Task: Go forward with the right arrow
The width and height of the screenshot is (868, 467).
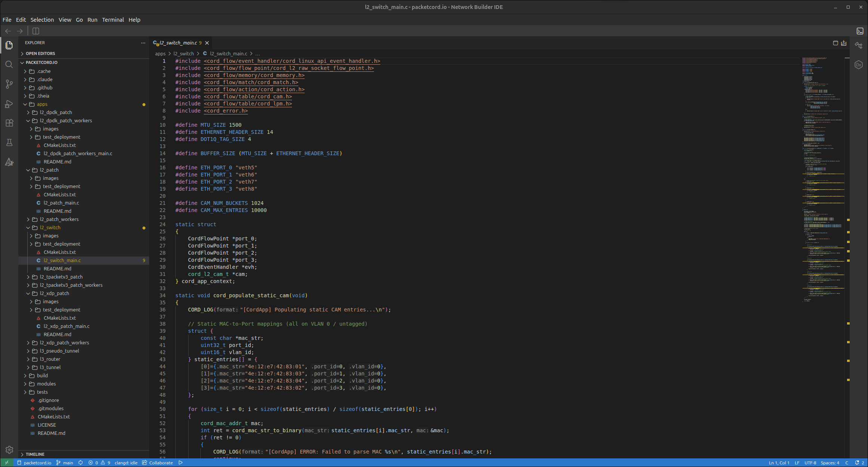Action: (20, 31)
